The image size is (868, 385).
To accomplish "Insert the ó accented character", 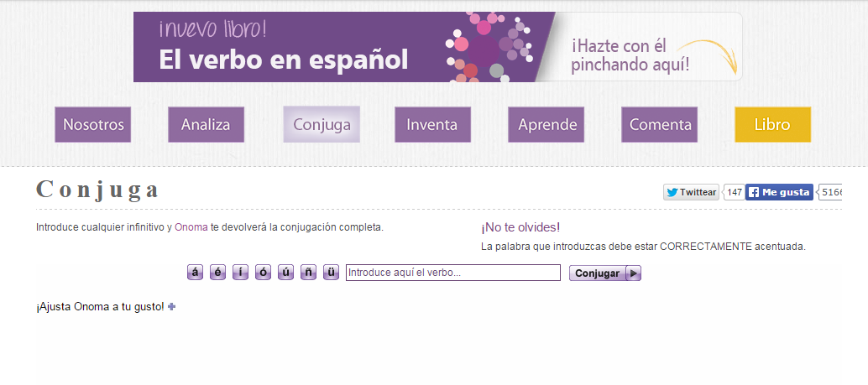I will pos(263,273).
